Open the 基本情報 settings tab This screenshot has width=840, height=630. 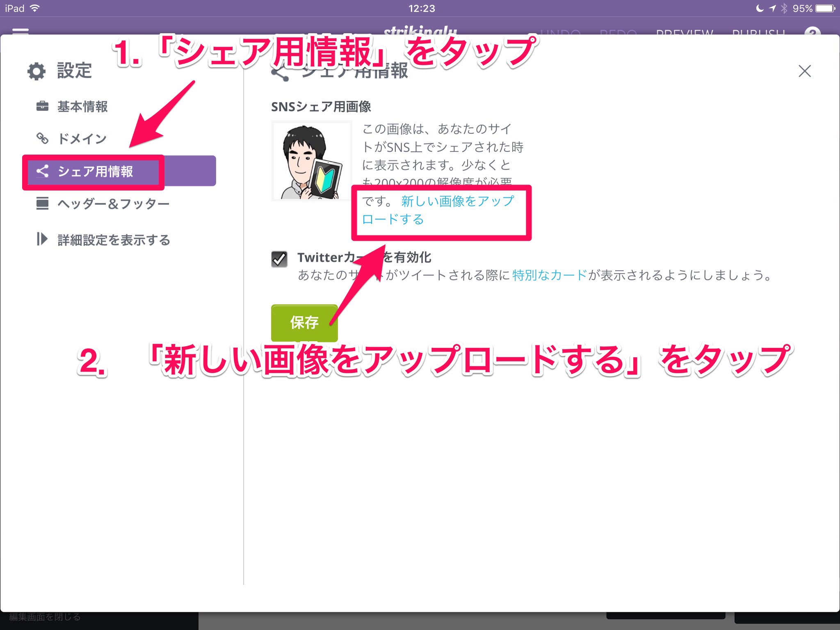[82, 107]
